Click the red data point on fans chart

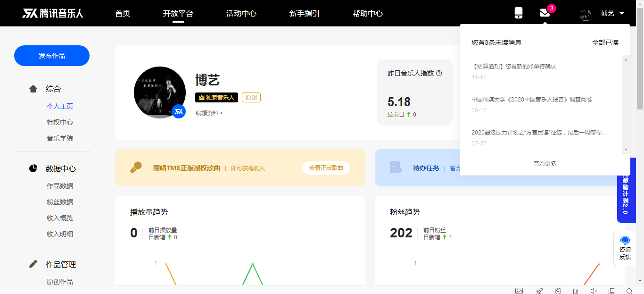pyautogui.click(x=599, y=264)
